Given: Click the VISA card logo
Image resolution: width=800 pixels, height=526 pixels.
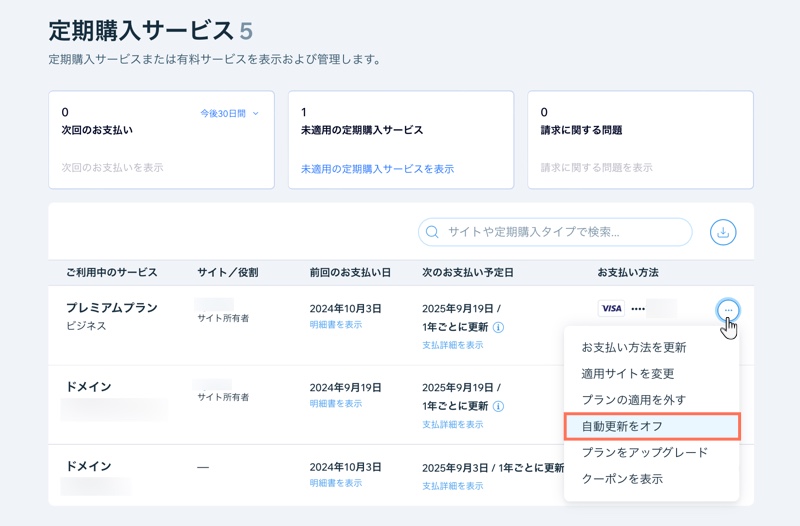Looking at the screenshot, I should point(611,308).
